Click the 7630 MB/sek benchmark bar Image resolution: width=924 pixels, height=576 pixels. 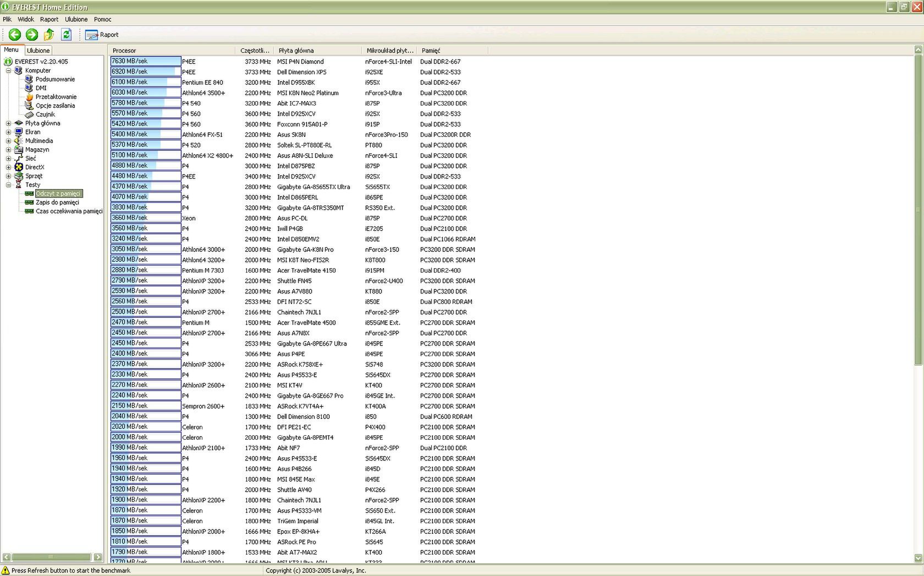pos(146,62)
